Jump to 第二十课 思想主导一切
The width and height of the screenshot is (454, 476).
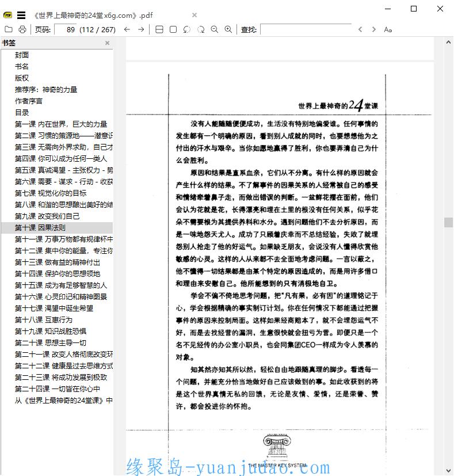click(x=51, y=342)
